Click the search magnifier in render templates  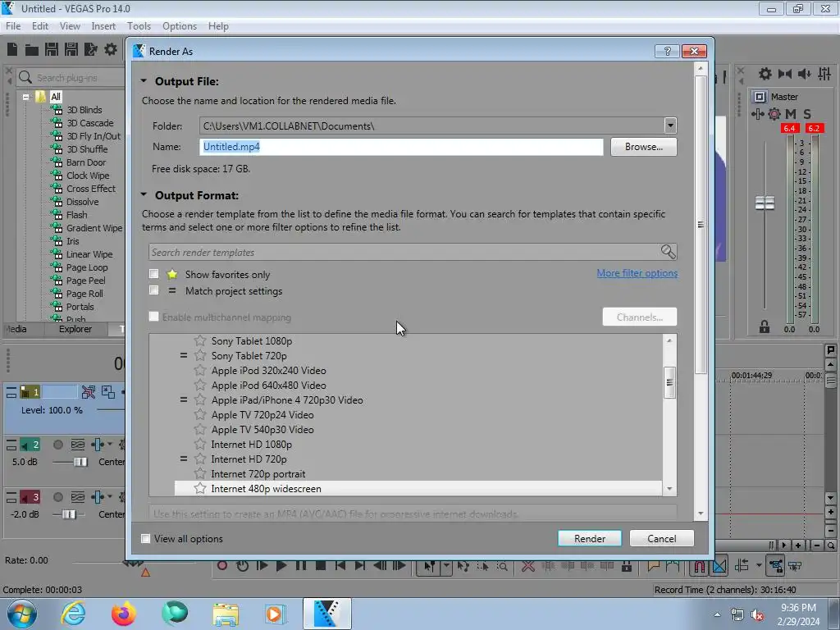(x=668, y=252)
